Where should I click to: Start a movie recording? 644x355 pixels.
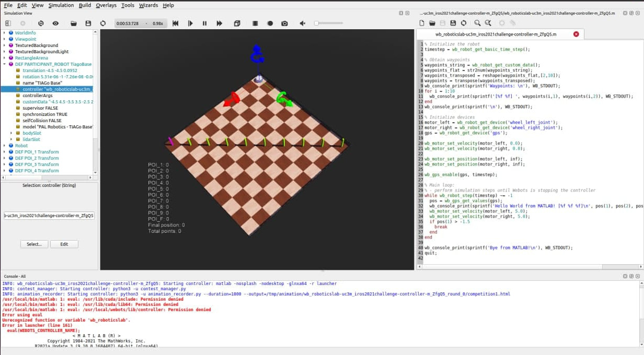tap(270, 23)
